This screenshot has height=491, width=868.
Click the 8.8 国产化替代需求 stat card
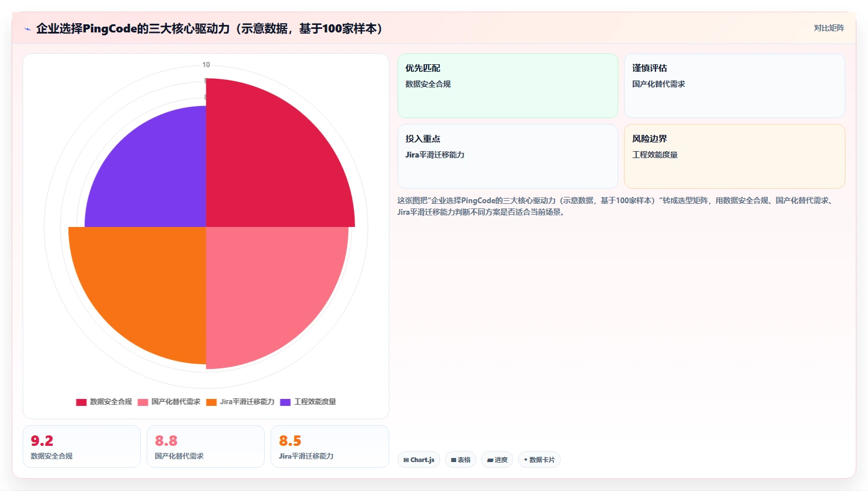click(206, 446)
